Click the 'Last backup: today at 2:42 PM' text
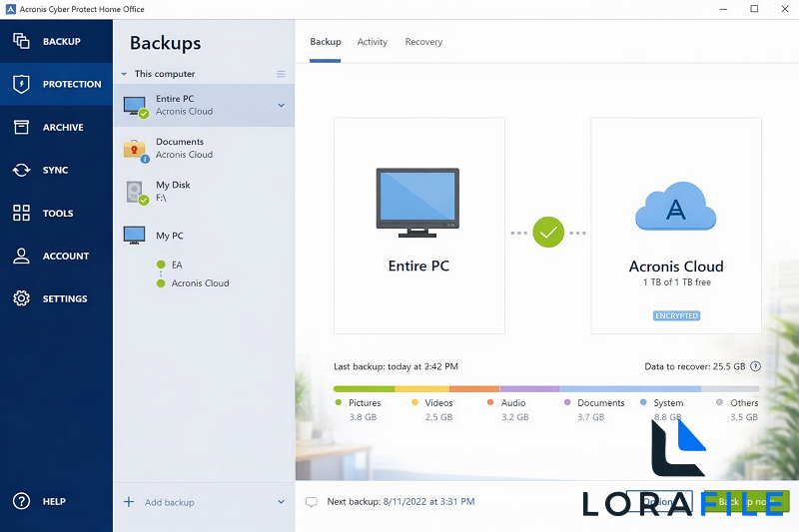Image resolution: width=799 pixels, height=532 pixels. click(396, 366)
